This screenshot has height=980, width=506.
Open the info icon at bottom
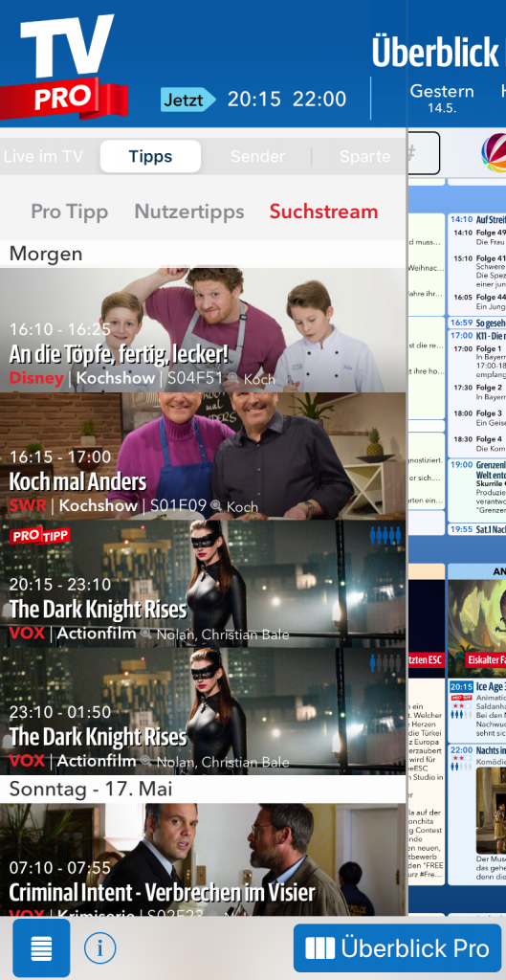99,948
